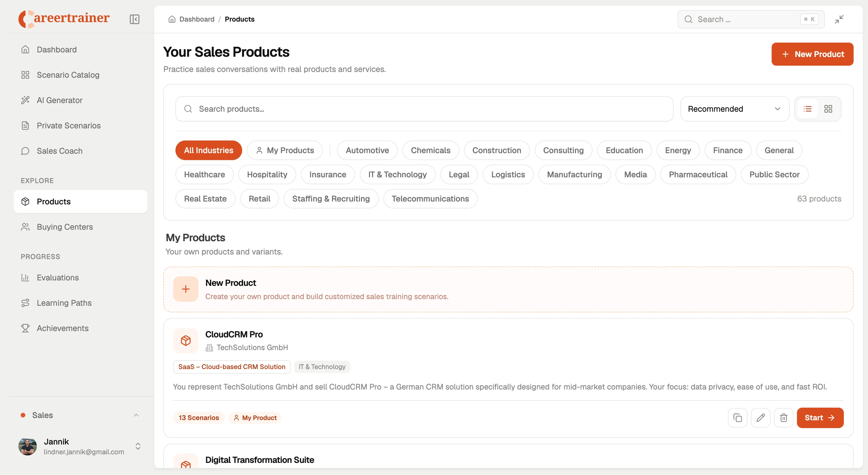868x475 pixels.
Task: Filter by Finance industry
Action: [x=727, y=150]
